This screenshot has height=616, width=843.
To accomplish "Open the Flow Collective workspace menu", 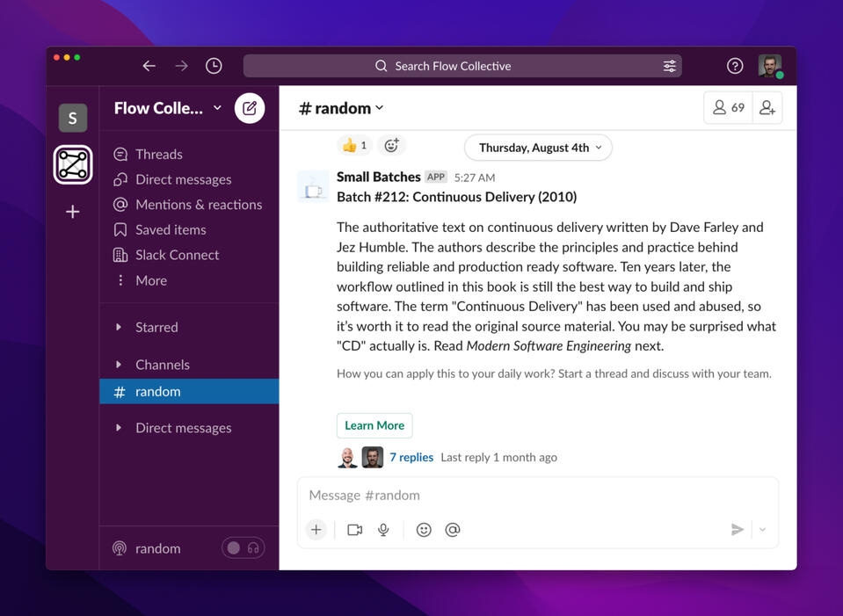I will [167, 108].
